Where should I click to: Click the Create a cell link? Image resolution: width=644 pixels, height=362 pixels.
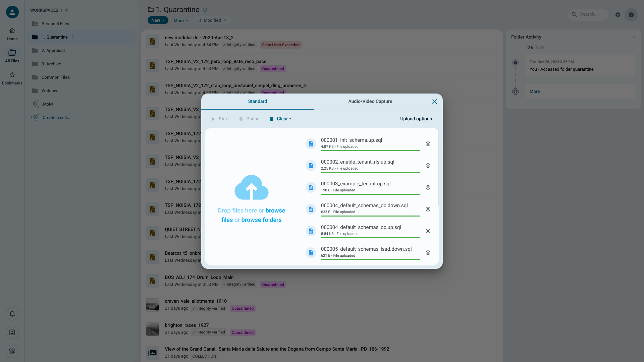click(x=56, y=117)
